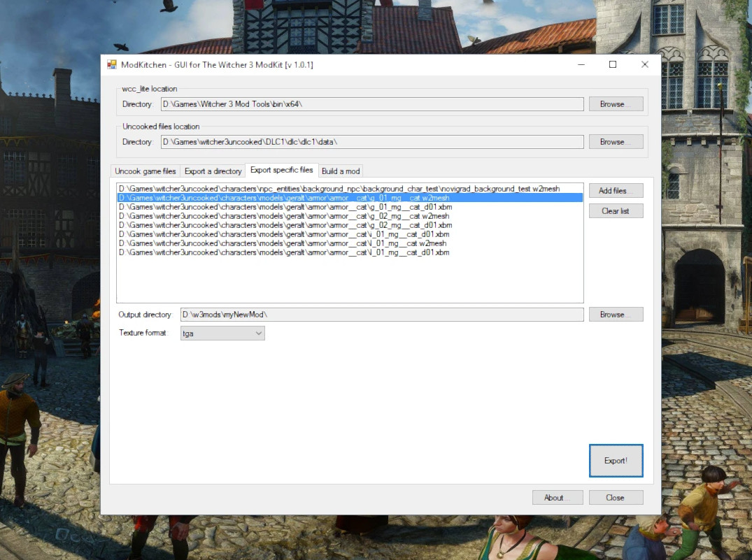Viewport: 752px width, 560px height.
Task: Browse for the uncooked files directory
Action: tap(616, 142)
